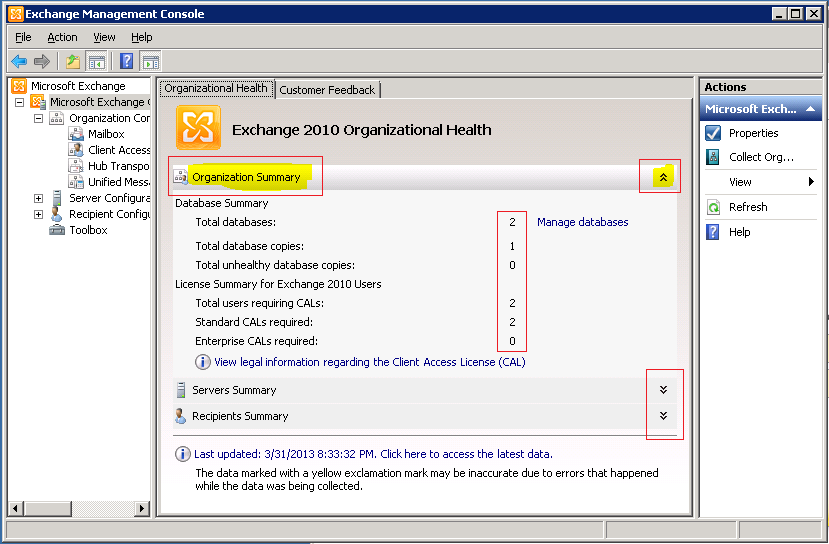Open the Help menu in menu bar
This screenshot has width=829, height=544.
click(142, 38)
